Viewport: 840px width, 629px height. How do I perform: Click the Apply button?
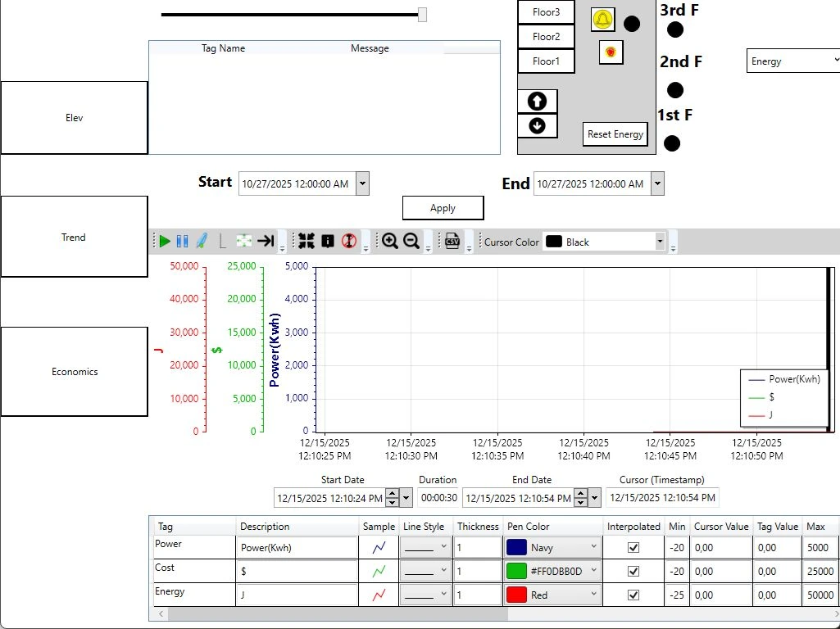point(443,208)
